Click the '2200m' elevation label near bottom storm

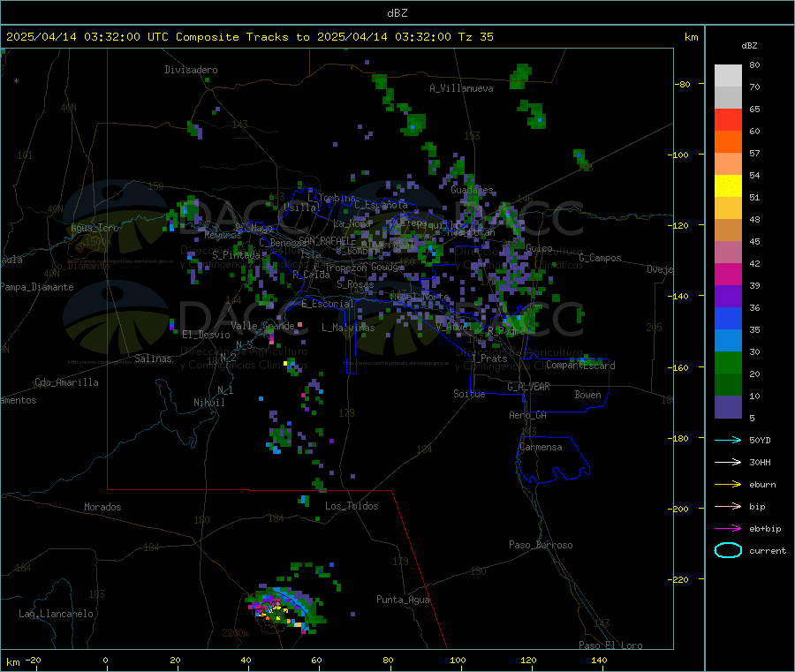235,633
